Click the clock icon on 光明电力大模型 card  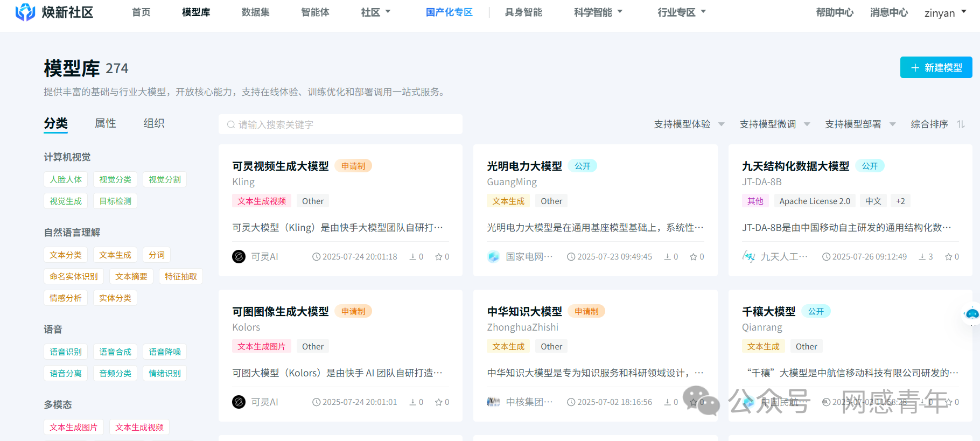tap(571, 257)
